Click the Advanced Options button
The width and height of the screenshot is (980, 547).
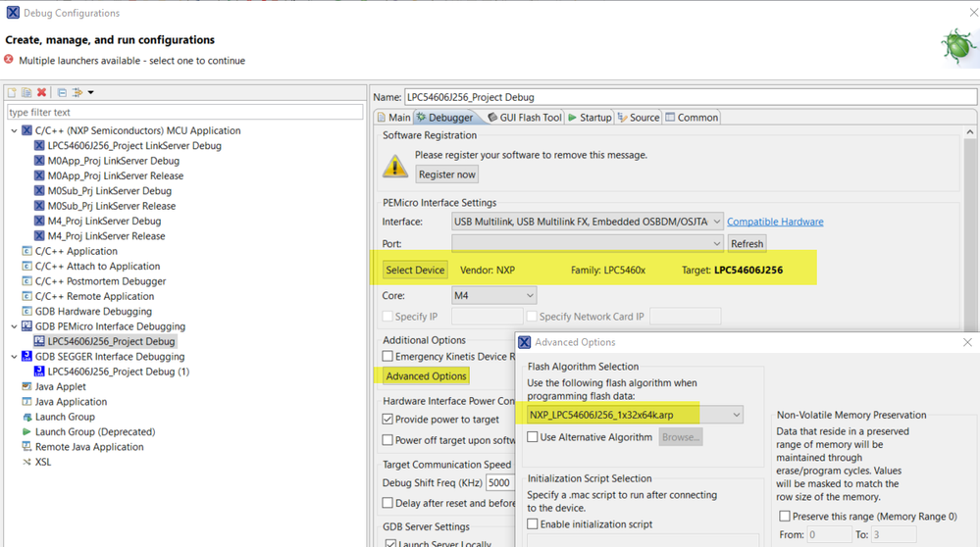[427, 375]
